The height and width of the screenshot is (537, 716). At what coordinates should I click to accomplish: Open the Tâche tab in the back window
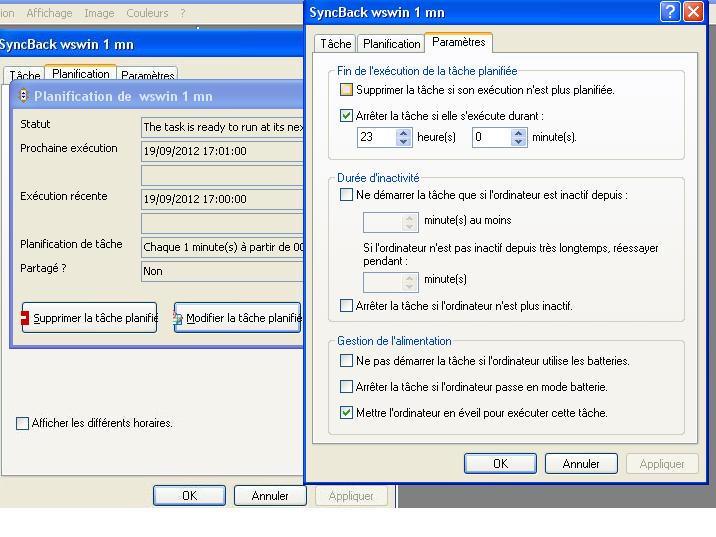click(25, 75)
